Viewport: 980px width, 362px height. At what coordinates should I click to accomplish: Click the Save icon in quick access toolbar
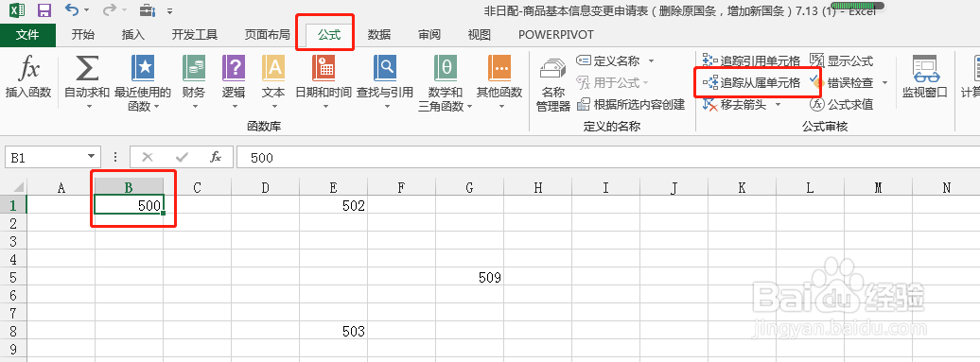[x=44, y=10]
